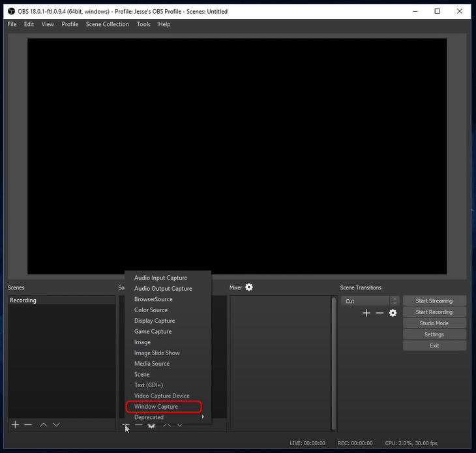Select Display Capture source type
The height and width of the screenshot is (453, 476).
(x=155, y=321)
